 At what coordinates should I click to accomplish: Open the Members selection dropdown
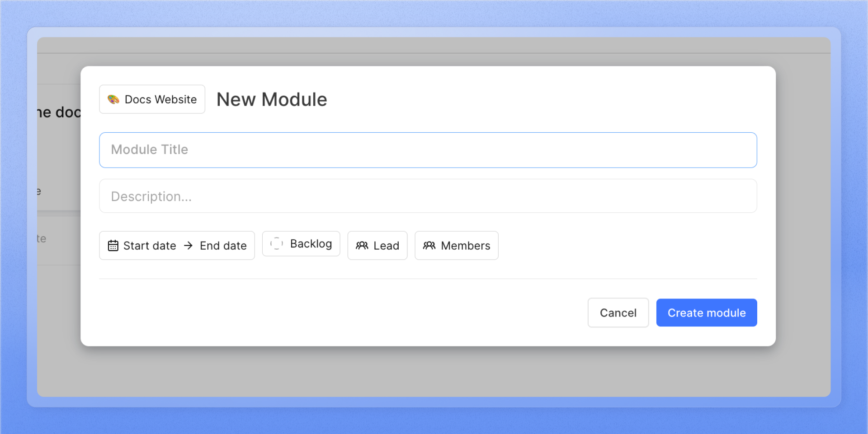[457, 246]
